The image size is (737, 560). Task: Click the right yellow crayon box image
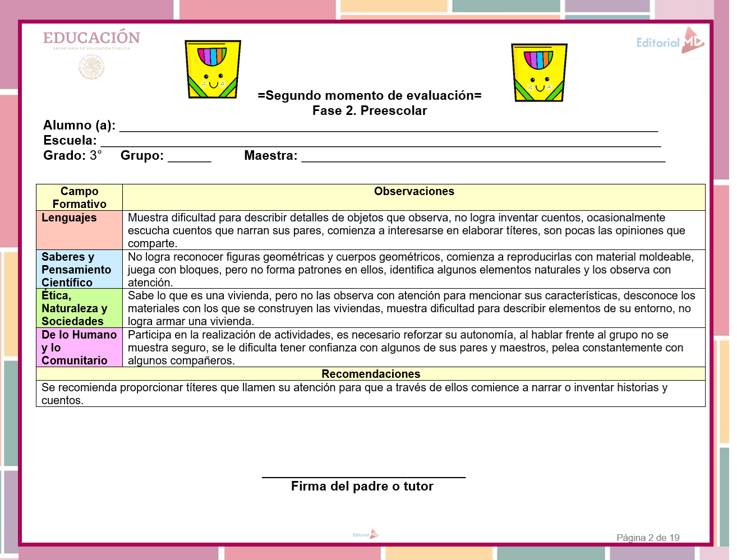pyautogui.click(x=539, y=72)
